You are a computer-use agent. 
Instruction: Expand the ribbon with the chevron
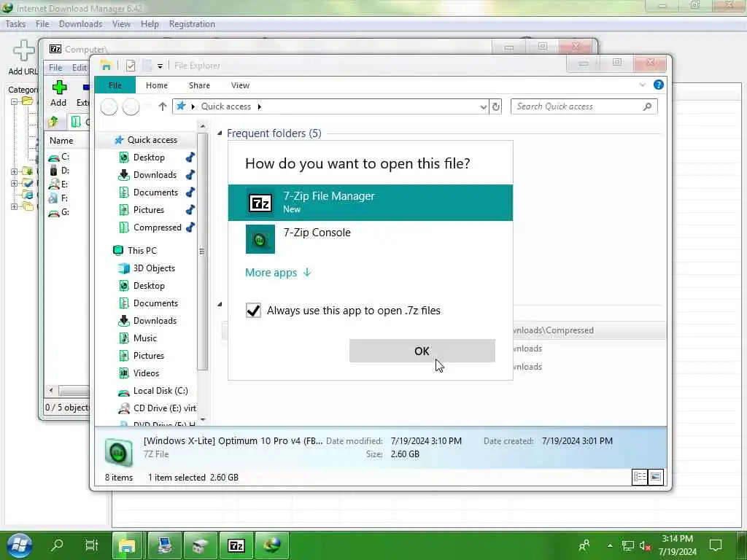[x=642, y=85]
